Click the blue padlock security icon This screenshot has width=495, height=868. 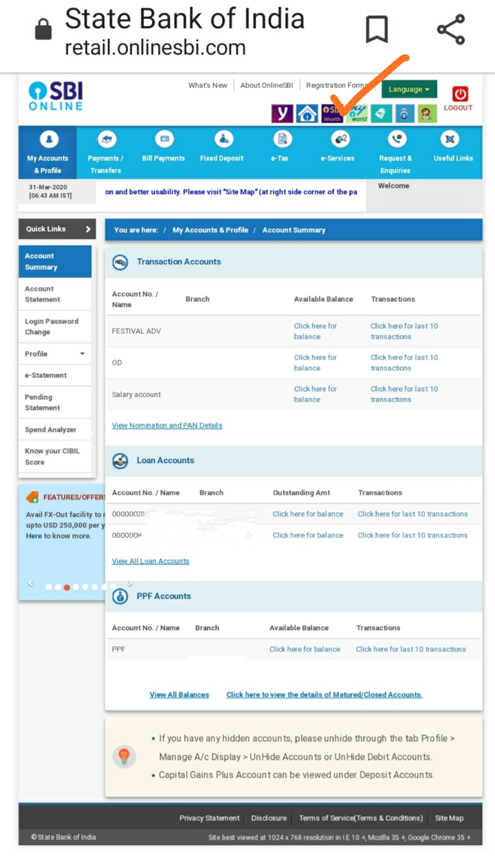tap(404, 113)
